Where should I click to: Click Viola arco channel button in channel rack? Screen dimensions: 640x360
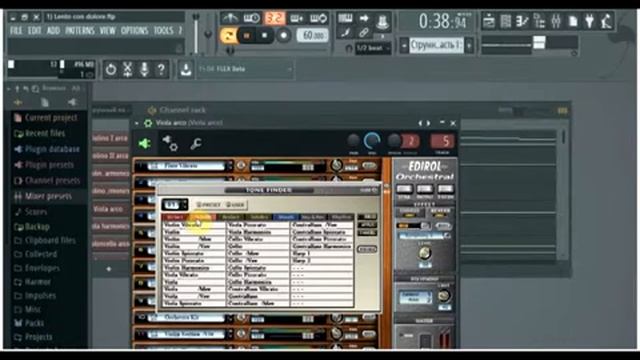110,209
